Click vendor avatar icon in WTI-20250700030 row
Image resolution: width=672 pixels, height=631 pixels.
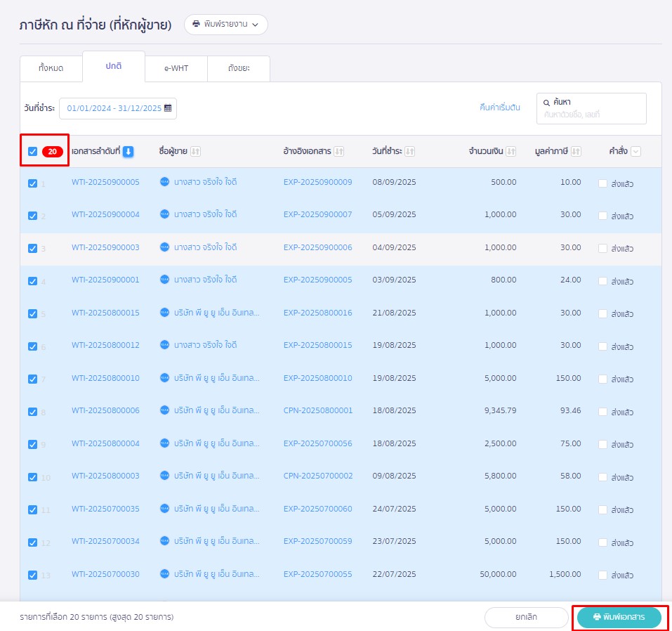(x=164, y=574)
